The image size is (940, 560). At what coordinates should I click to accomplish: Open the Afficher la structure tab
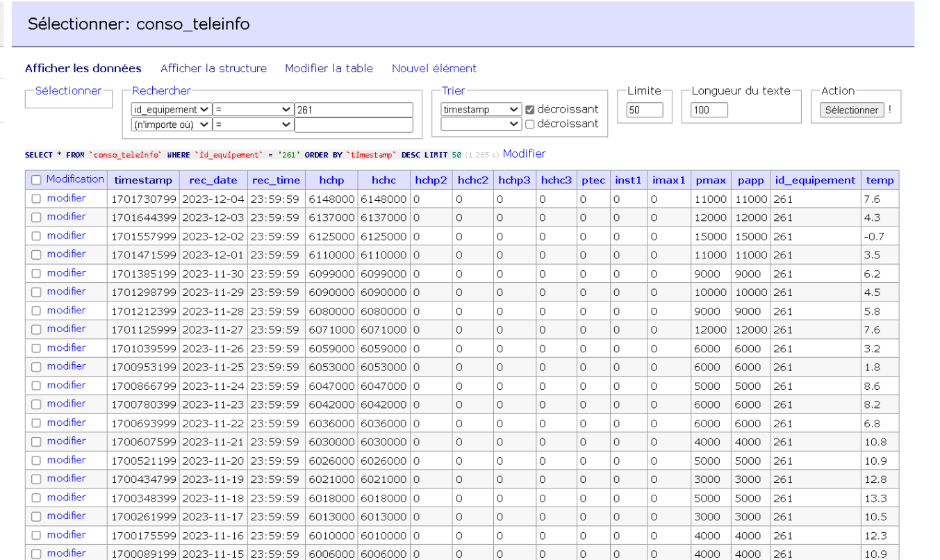coord(213,68)
